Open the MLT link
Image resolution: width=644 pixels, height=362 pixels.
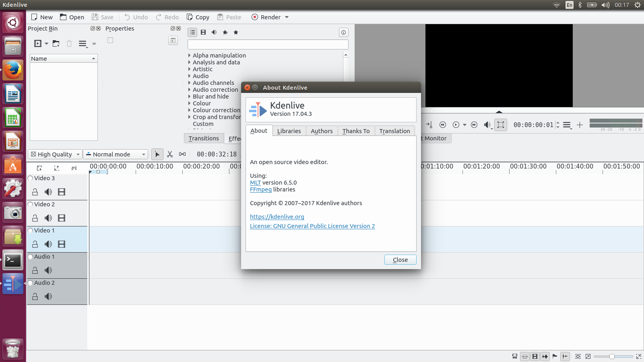point(255,183)
